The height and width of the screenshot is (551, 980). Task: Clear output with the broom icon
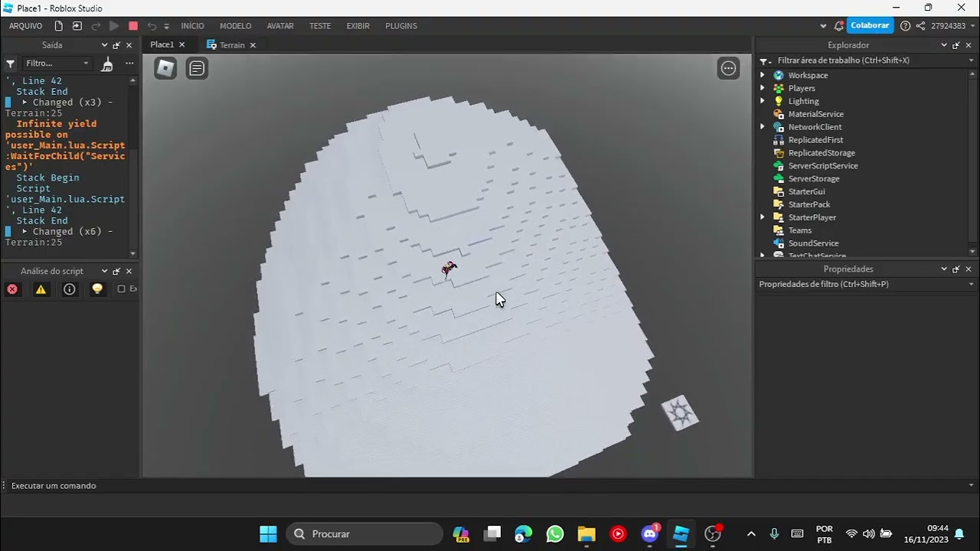click(107, 64)
